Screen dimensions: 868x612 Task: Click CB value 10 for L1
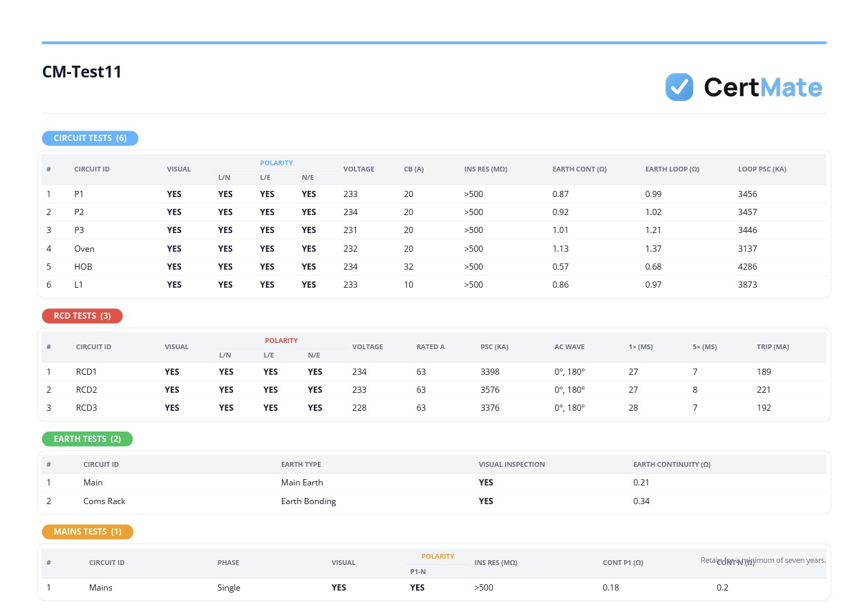pos(408,285)
